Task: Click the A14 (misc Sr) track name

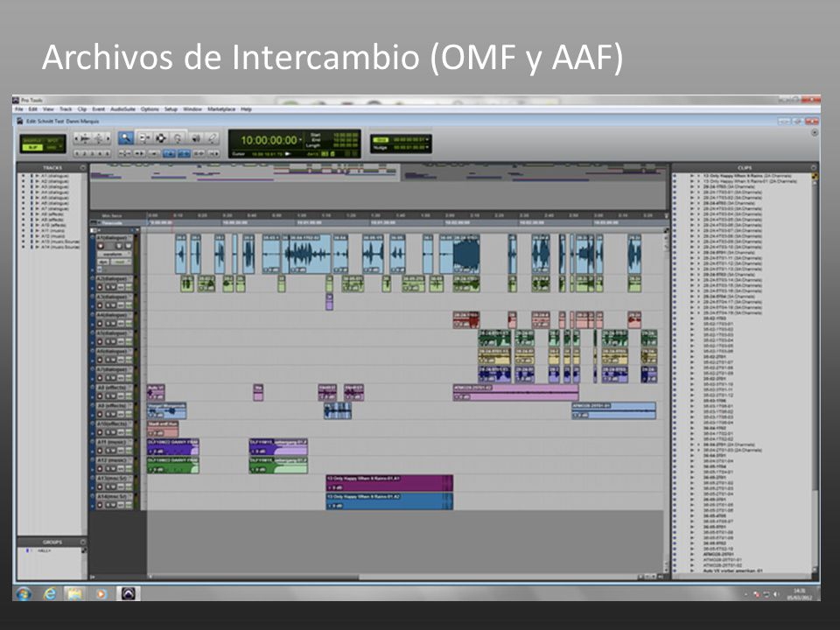Action: coord(113,497)
